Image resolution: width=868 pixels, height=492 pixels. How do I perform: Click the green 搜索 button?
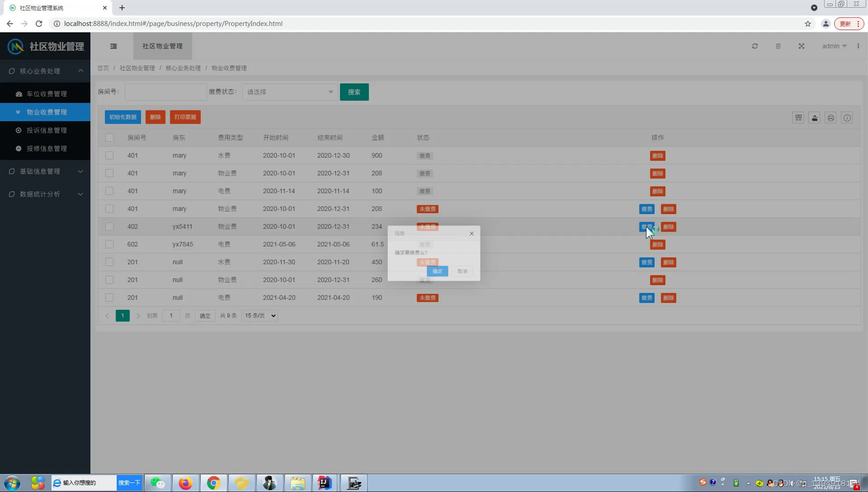coord(354,92)
